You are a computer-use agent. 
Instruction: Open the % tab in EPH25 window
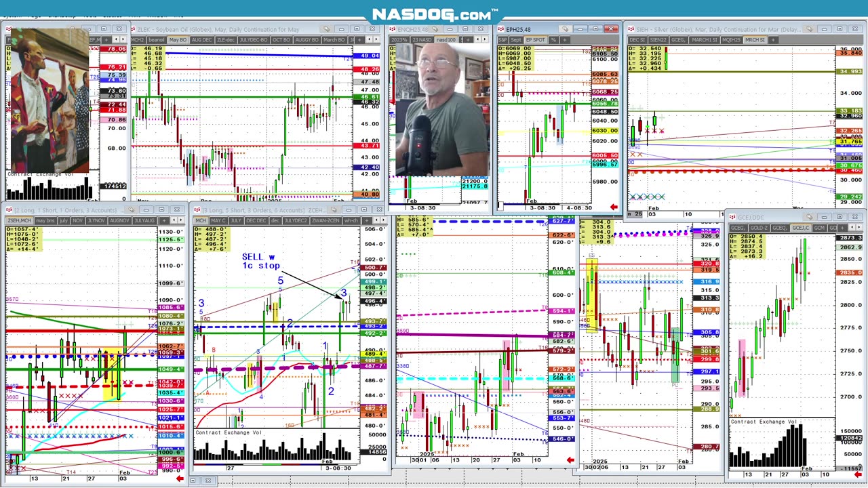(x=553, y=40)
